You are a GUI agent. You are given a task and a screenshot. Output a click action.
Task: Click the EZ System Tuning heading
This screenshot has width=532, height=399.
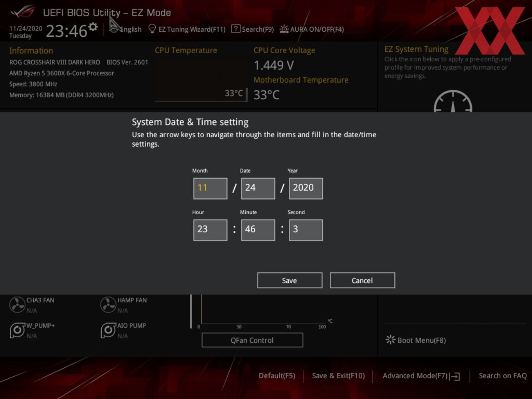[x=416, y=49]
